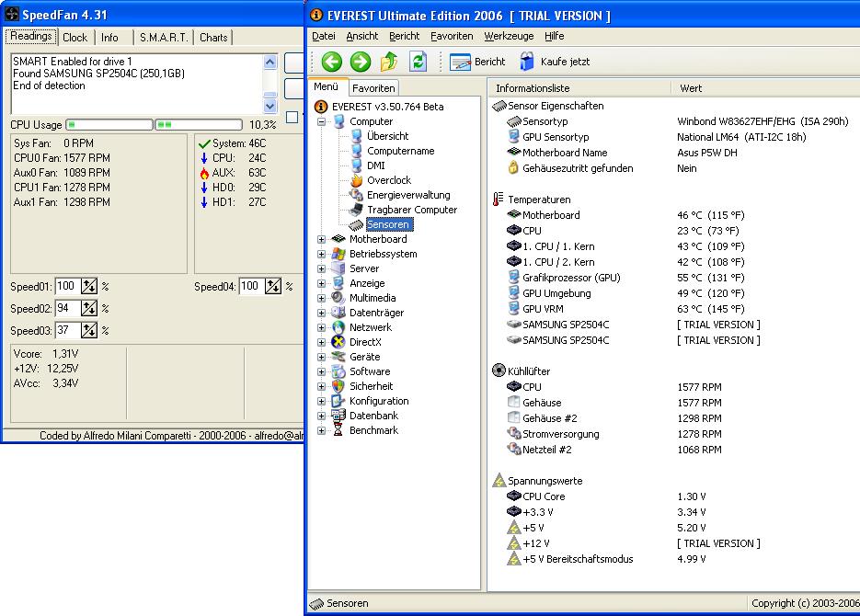The height and width of the screenshot is (616, 860).
Task: Click the Energieverwaltung tree icon
Action: [x=357, y=195]
